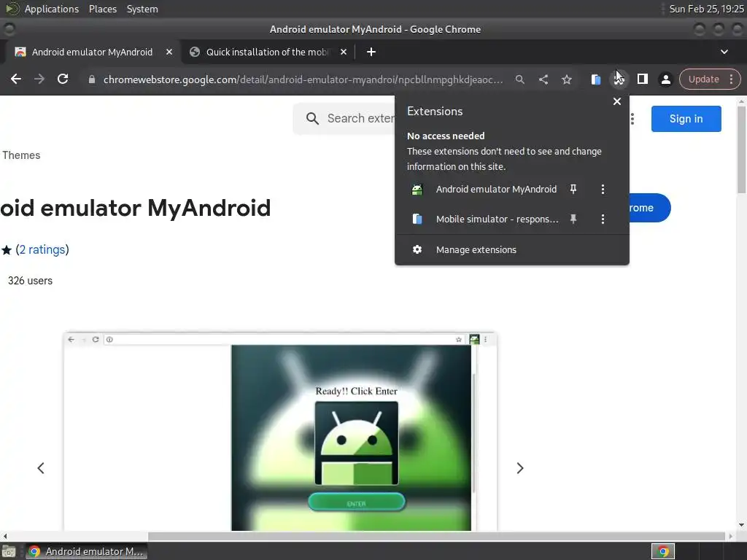The image size is (747, 560).
Task: Click the store search magnifier icon
Action: tap(312, 119)
